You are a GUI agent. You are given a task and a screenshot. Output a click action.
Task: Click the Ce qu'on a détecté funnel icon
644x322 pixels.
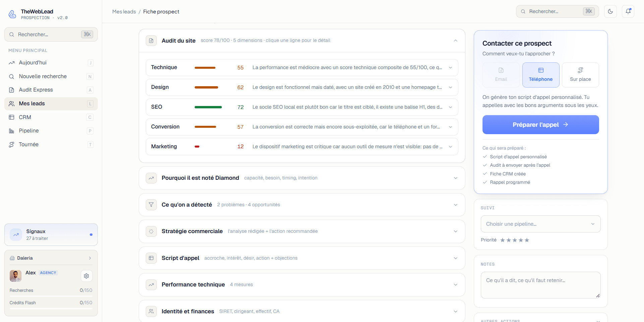(151, 205)
